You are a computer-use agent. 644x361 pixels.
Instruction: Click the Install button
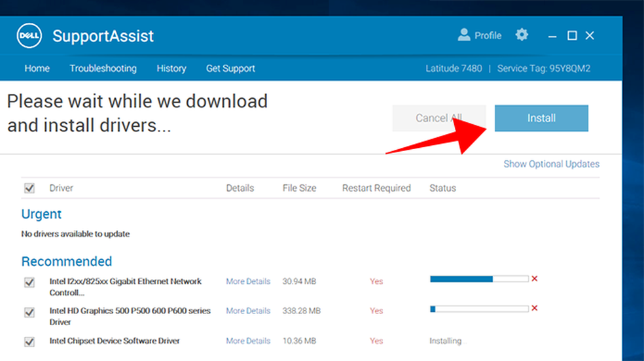541,118
